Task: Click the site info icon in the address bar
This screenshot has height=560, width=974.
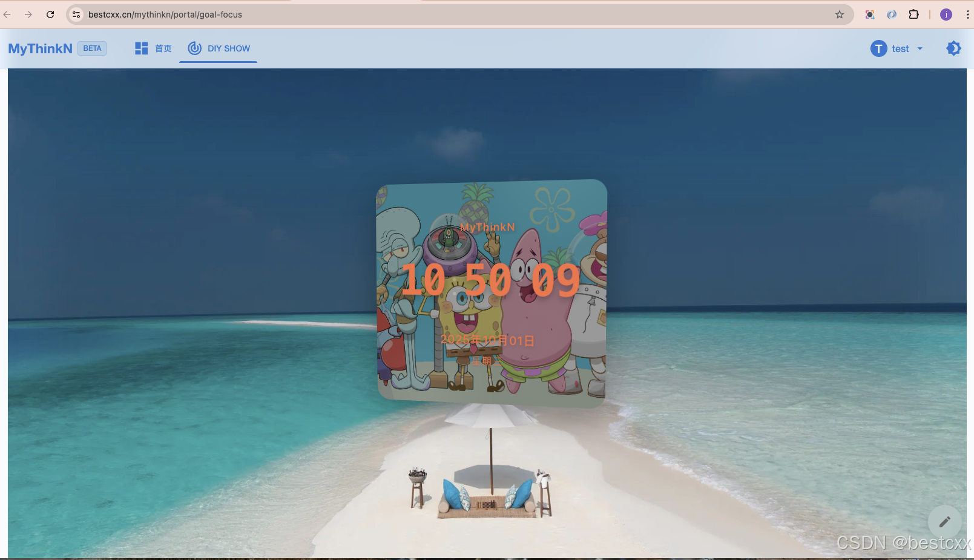Action: 76,15
